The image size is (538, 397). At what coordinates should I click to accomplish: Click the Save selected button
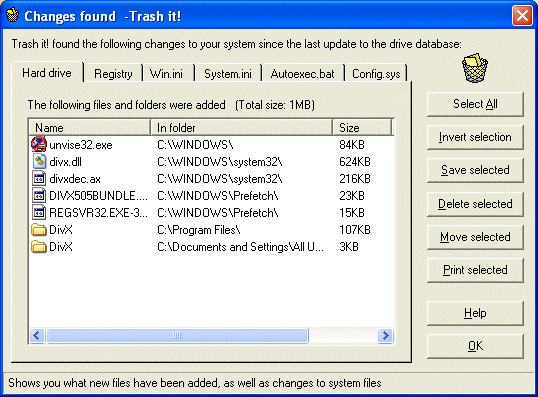475,170
